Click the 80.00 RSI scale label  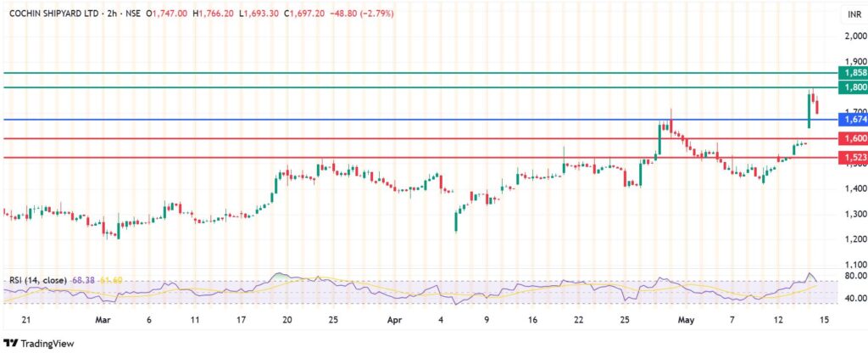[x=854, y=276]
